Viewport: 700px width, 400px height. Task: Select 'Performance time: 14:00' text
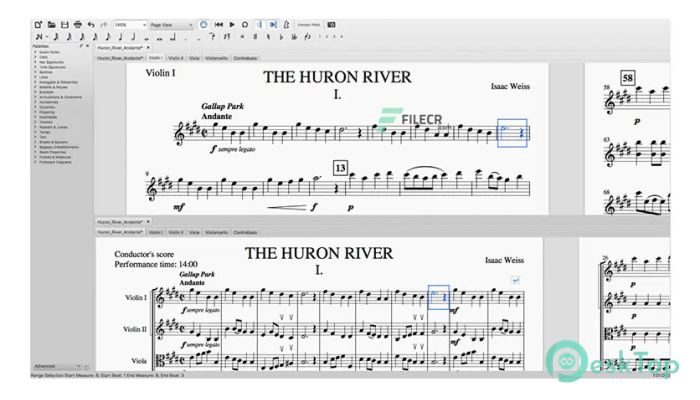pos(156,264)
